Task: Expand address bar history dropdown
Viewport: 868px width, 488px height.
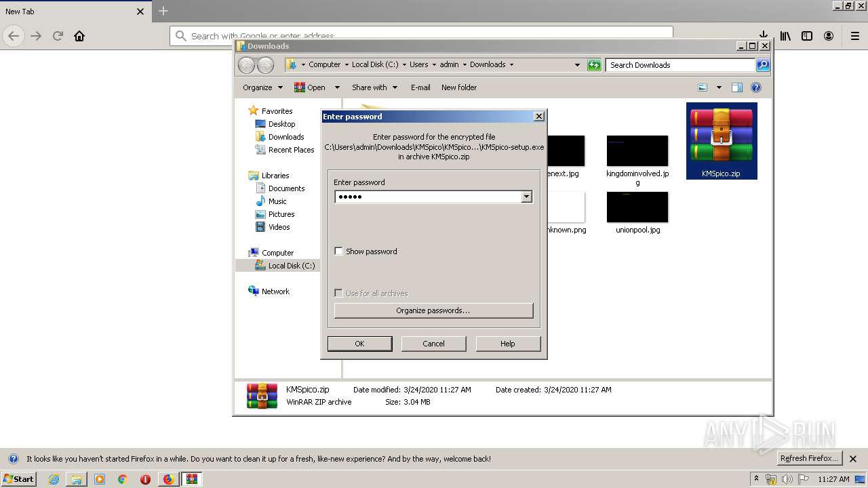Action: (x=577, y=65)
